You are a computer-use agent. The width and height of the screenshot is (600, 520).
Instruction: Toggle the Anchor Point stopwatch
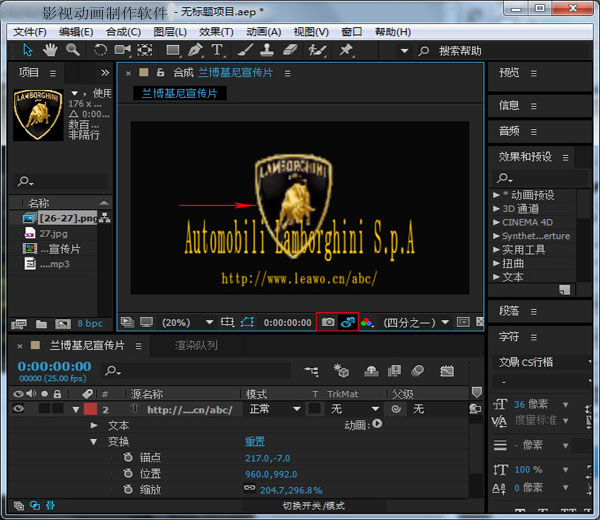(128, 457)
